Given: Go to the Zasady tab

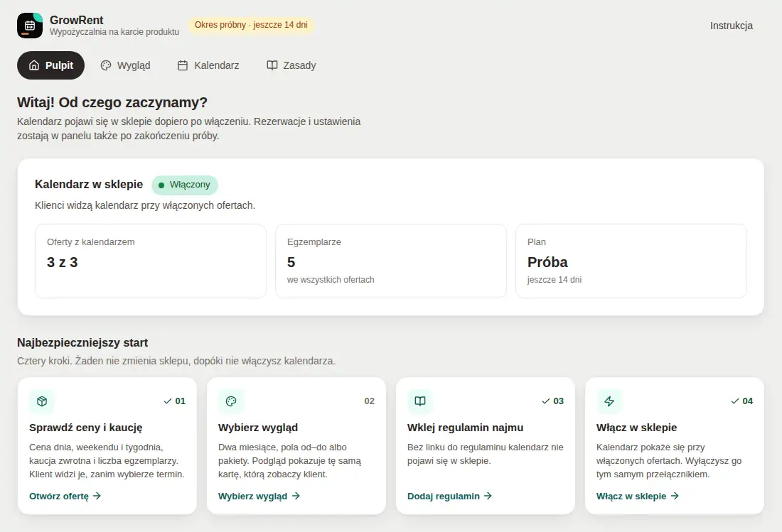Looking at the screenshot, I should (291, 65).
